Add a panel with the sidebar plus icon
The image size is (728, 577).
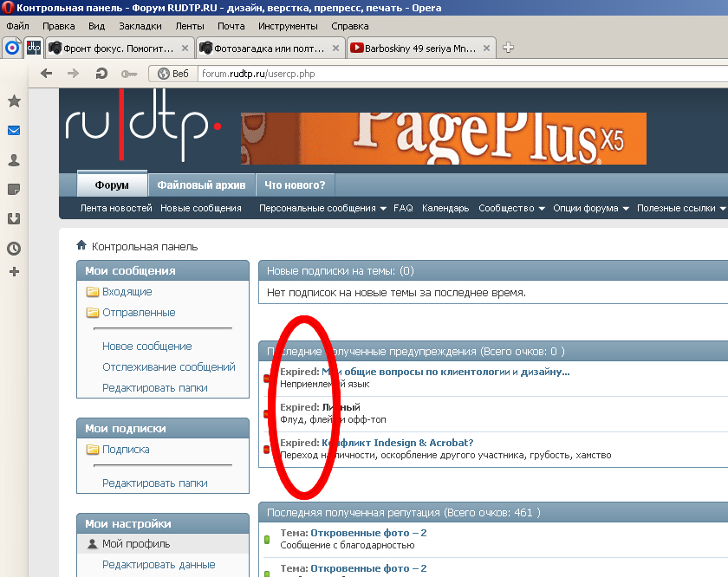[15, 271]
